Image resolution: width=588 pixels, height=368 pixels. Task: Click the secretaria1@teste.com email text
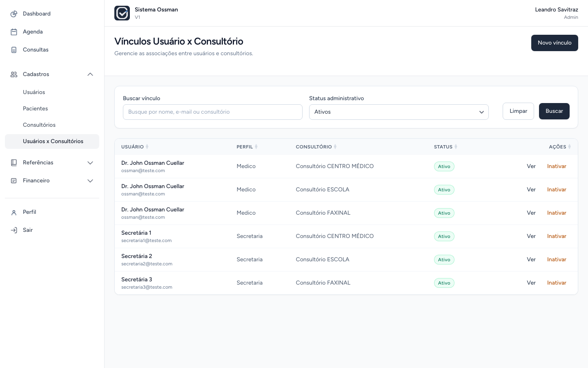[x=147, y=241]
